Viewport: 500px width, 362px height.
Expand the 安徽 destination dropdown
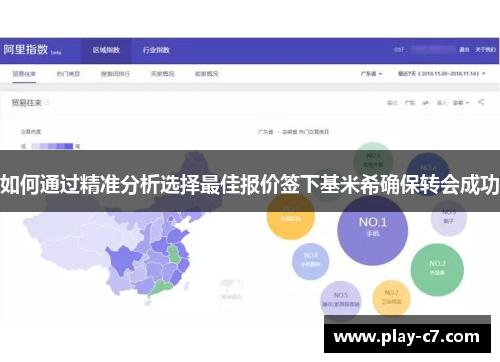pos(461,103)
